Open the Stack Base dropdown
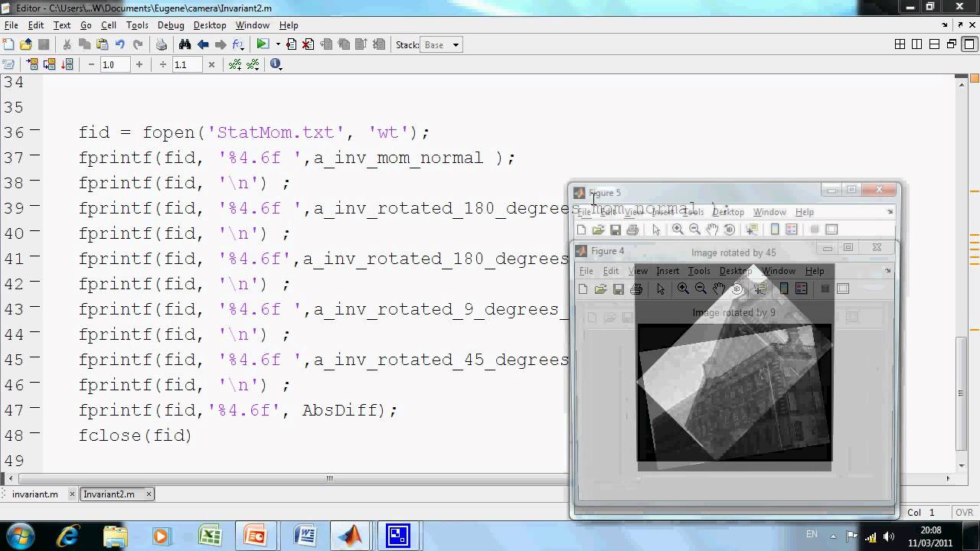Screen dimensions: 980x551 (441, 44)
